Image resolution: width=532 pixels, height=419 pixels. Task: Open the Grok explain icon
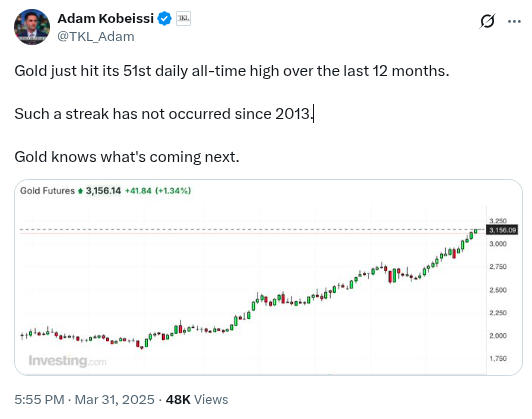click(487, 21)
